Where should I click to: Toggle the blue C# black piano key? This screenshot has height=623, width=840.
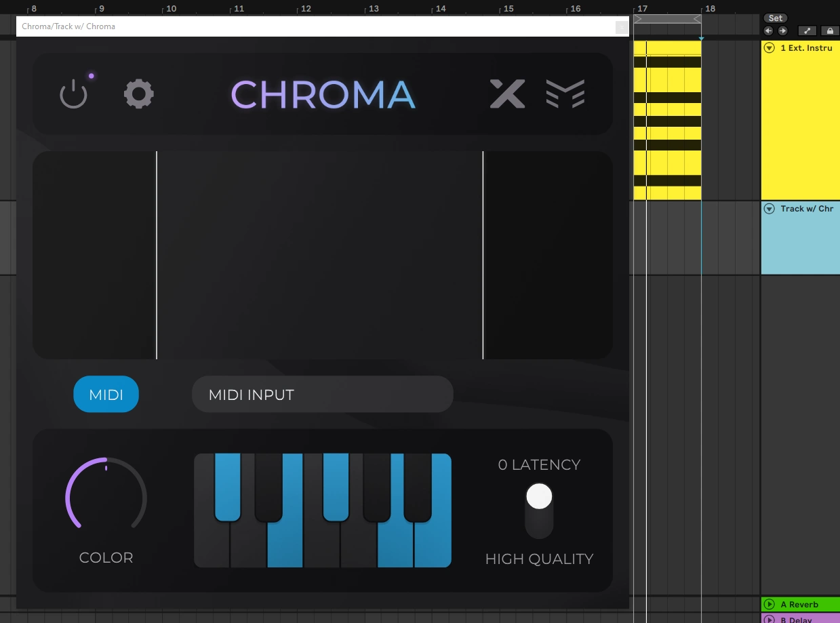228,487
